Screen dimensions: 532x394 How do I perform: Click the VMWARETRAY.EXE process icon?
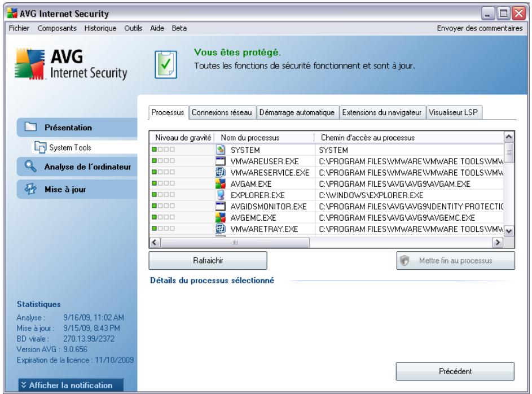221,229
